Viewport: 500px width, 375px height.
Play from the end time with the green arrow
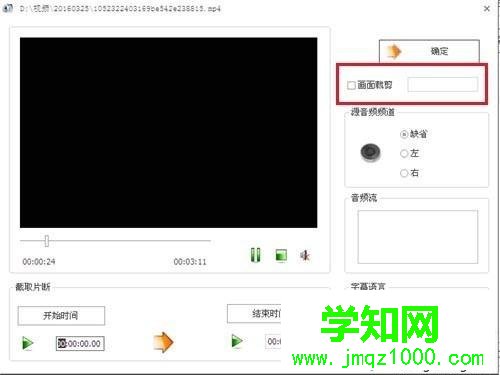pos(237,341)
